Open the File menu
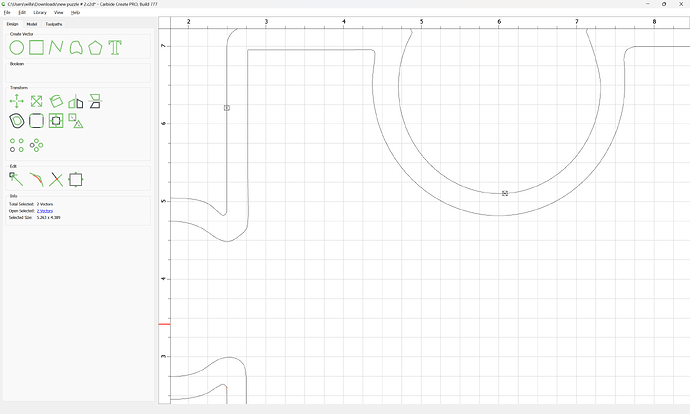The image size is (690, 414). click(7, 12)
